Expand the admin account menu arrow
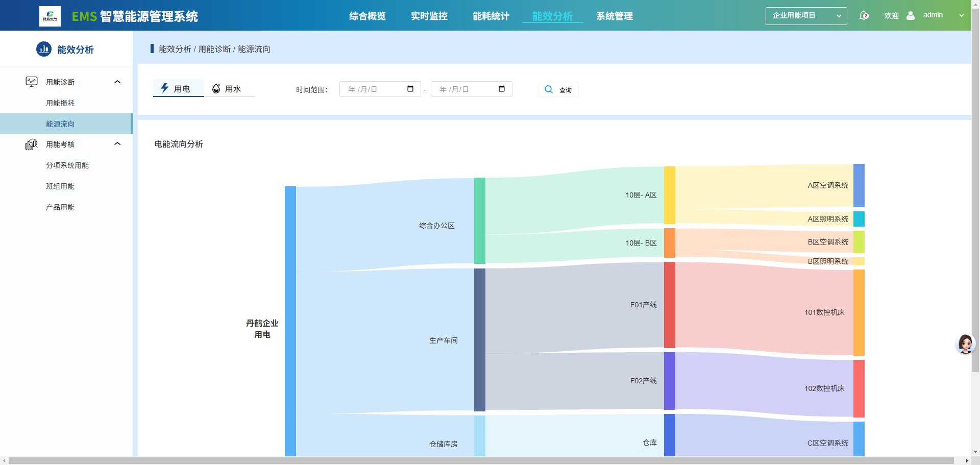Screen dimensions: 980x465 962,15
